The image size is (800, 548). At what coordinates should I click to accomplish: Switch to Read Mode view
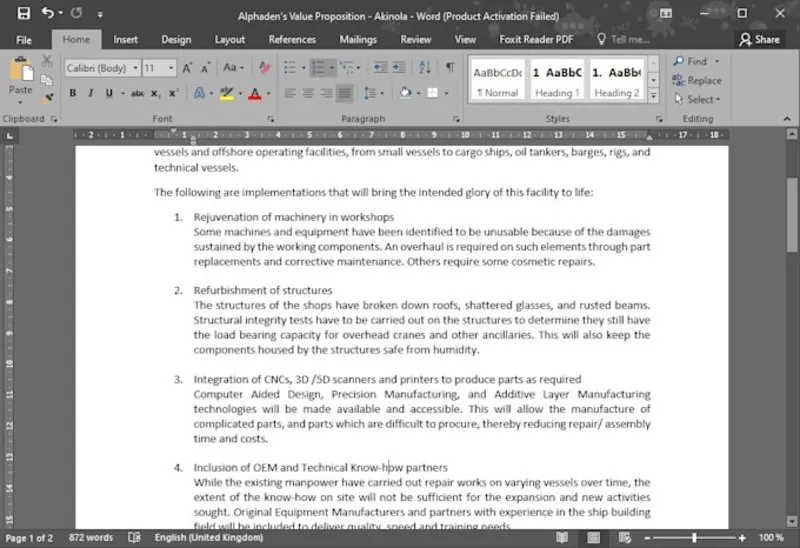tap(562, 537)
